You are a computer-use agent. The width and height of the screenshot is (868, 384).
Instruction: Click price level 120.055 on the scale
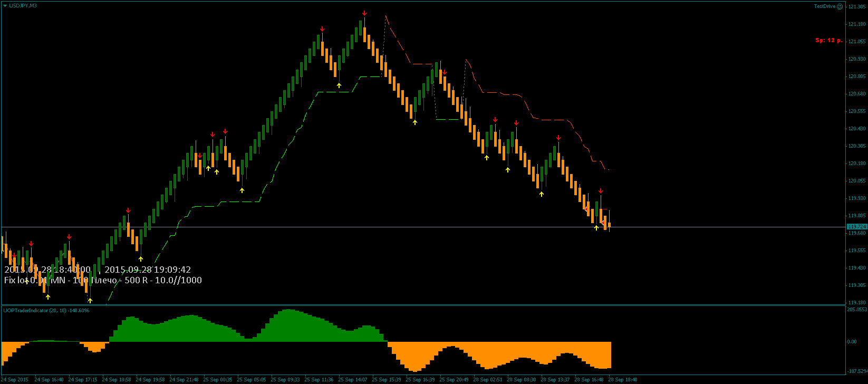(x=856, y=181)
